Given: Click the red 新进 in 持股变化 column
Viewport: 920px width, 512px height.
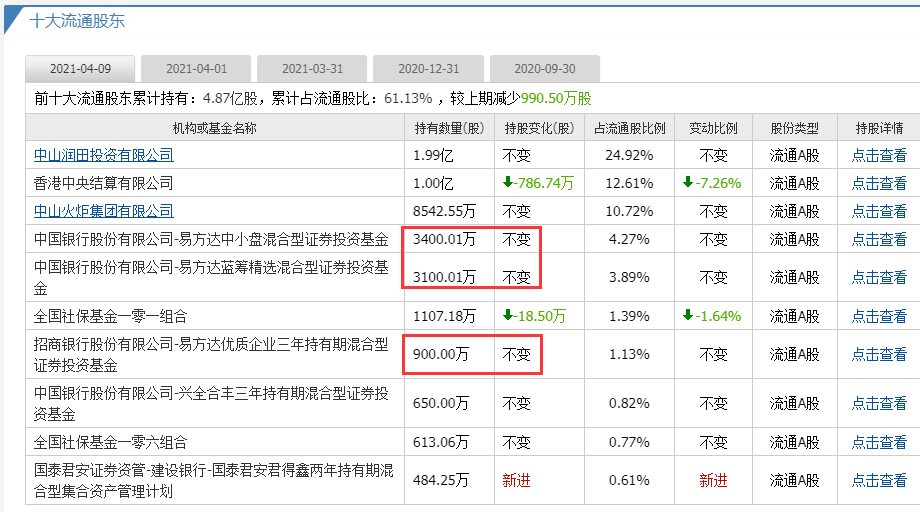Looking at the screenshot, I should tap(516, 480).
